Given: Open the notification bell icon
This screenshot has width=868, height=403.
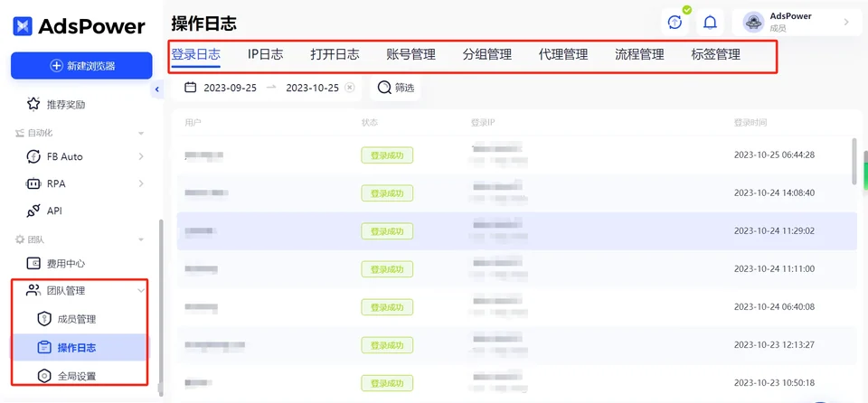Looking at the screenshot, I should pos(710,23).
